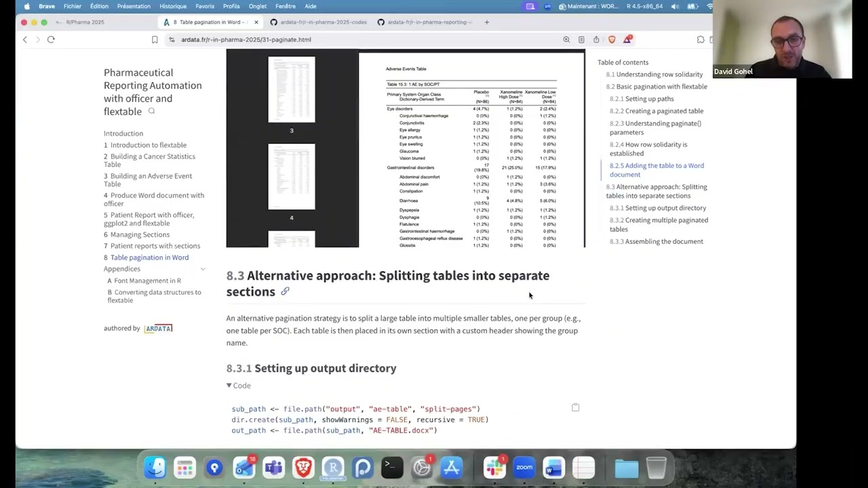Screen dimensions: 868x488
Task: Open the Favoris menu
Action: (x=205, y=6)
